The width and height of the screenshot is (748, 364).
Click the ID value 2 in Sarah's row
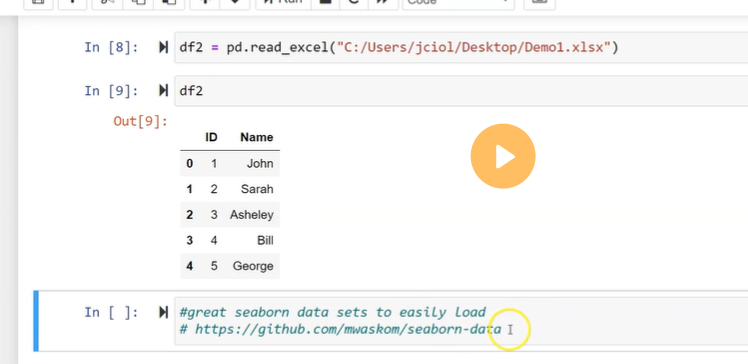click(x=214, y=189)
